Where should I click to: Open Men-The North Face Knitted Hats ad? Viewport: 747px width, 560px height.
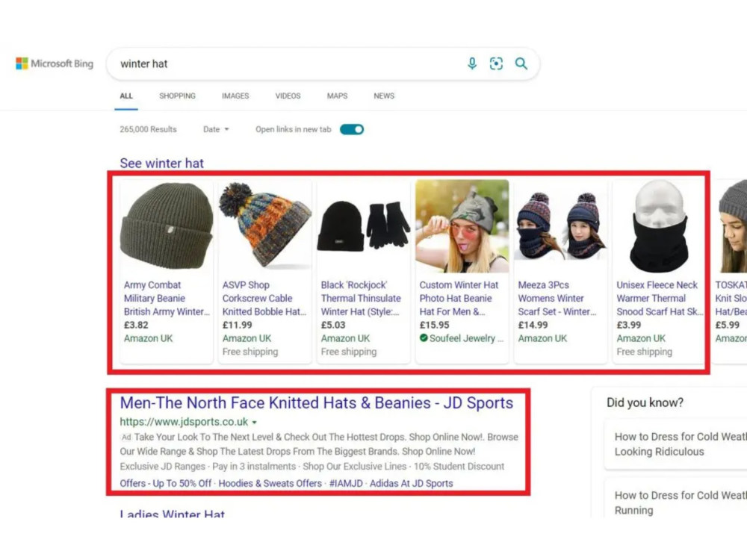point(316,403)
